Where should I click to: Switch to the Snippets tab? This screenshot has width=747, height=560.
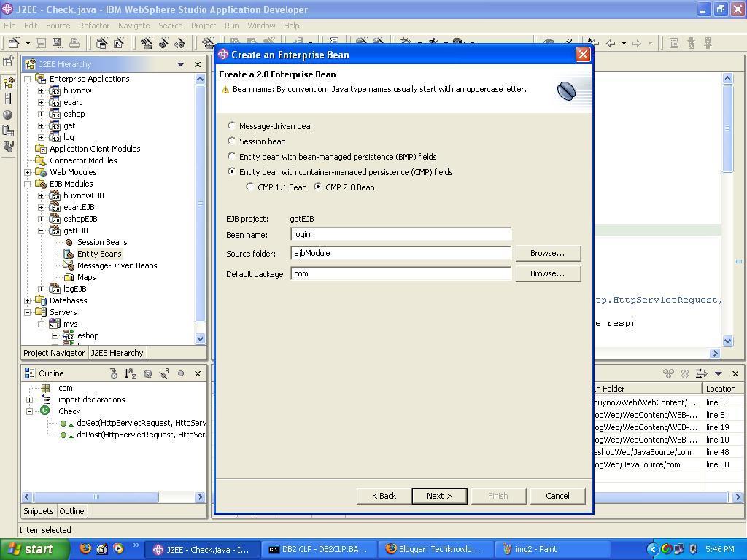39,511
